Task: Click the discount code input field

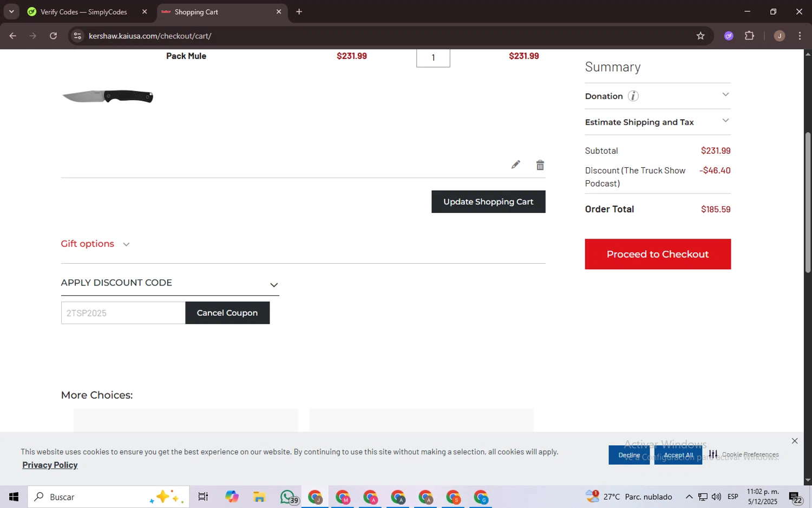Action: 123,313
